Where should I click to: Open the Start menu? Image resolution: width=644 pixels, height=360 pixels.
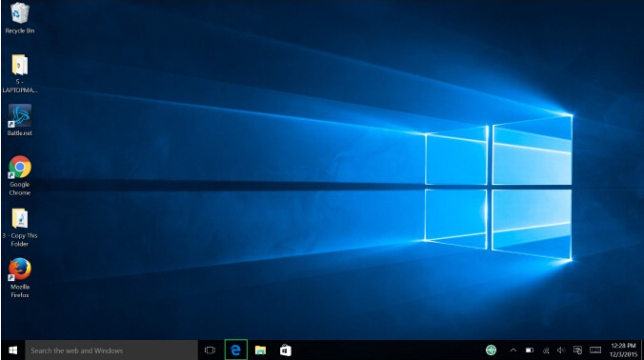(12, 350)
